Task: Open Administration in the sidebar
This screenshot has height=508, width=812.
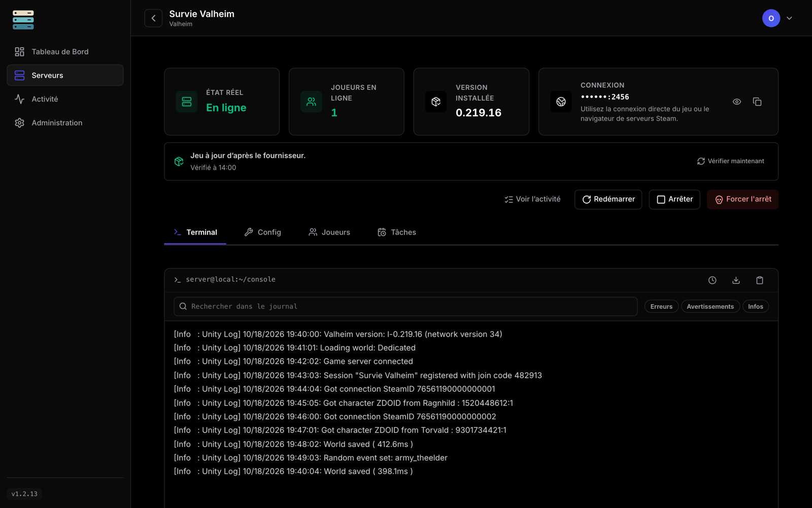Action: (x=65, y=123)
